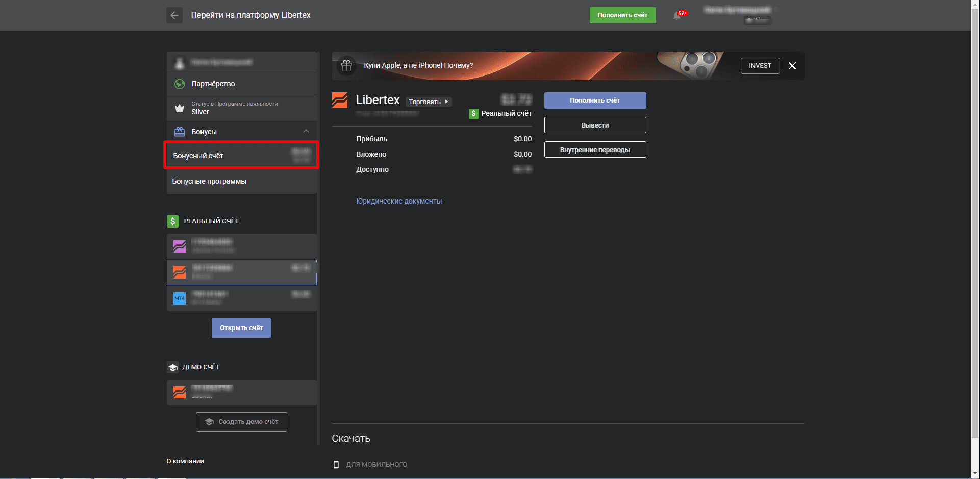The image size is (980, 479).
Task: Click the green dollar icon beside РЕАЛЬНЫЙ СЧЁТ
Action: point(173,221)
